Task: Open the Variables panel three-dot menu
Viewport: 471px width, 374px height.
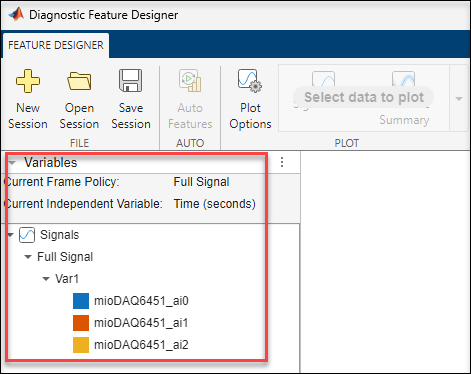Action: pos(282,162)
